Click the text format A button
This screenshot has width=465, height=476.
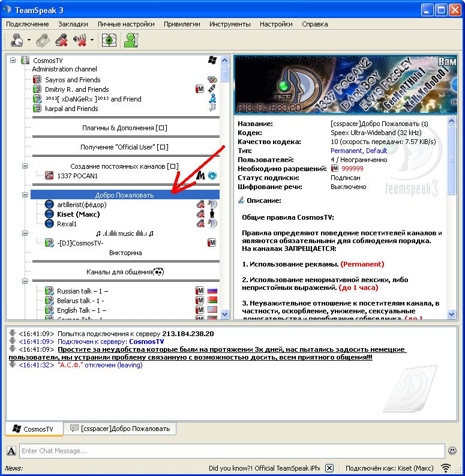click(x=11, y=451)
